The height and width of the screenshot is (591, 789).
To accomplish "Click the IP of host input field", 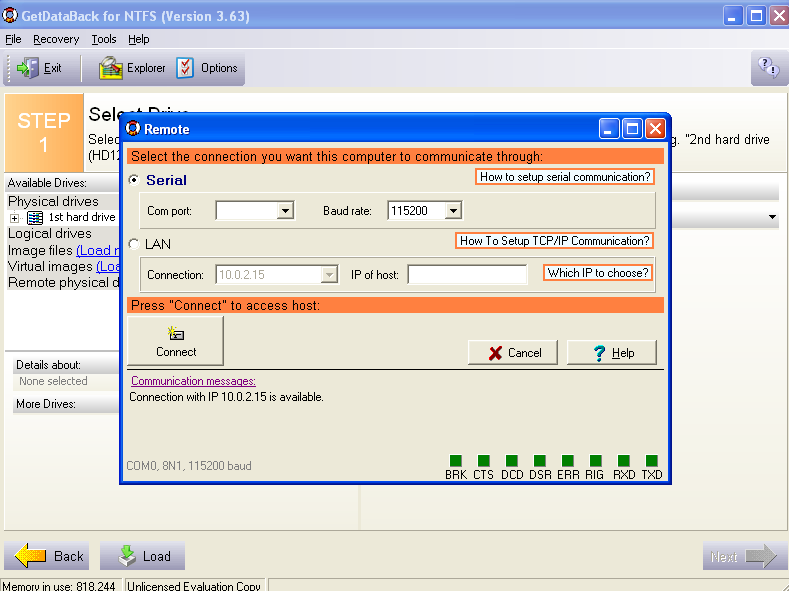I will 467,275.
